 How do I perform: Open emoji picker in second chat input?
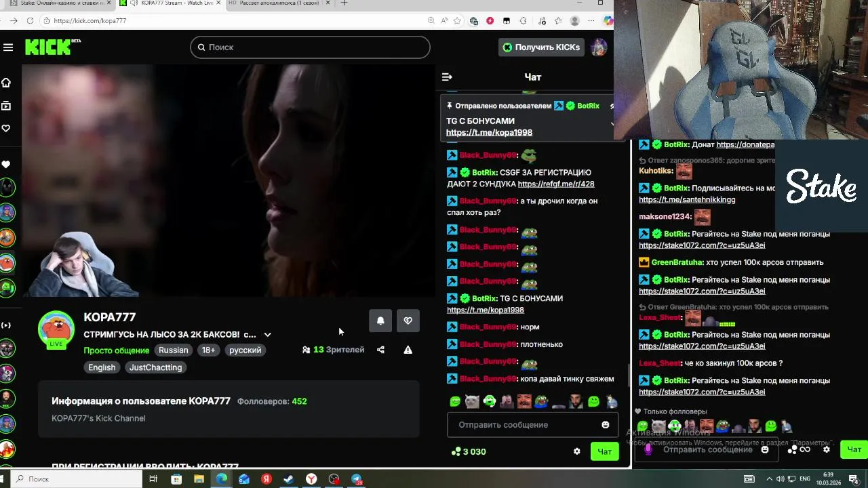[765, 449]
